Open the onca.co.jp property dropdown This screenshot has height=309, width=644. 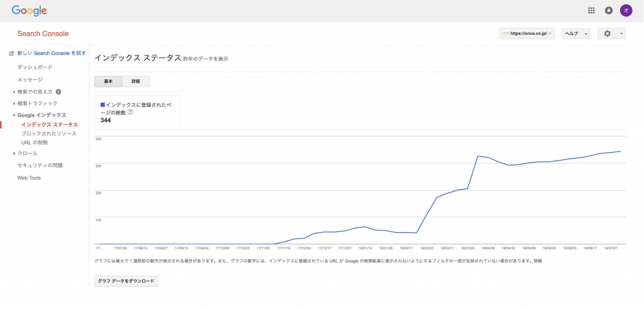(x=527, y=33)
